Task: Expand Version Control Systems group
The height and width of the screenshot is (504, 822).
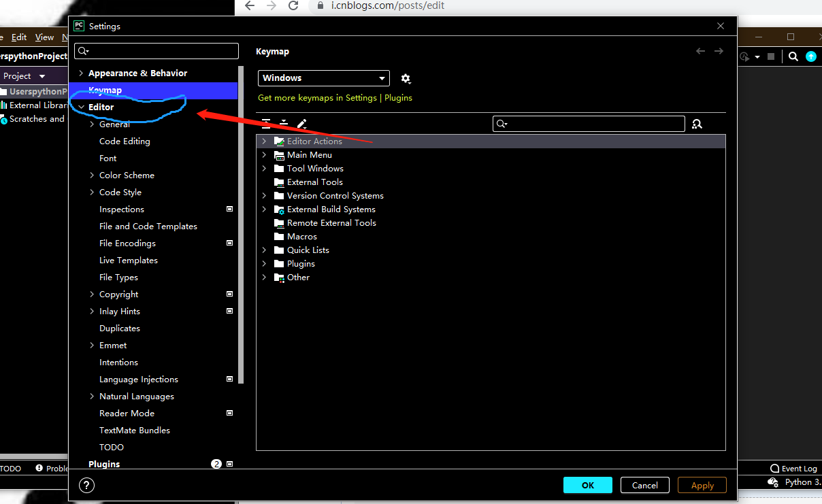Action: click(x=264, y=195)
